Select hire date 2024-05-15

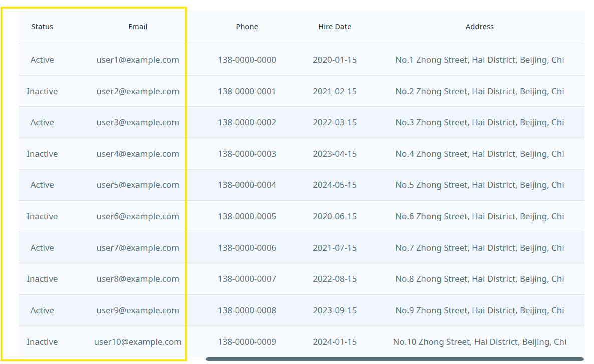335,185
